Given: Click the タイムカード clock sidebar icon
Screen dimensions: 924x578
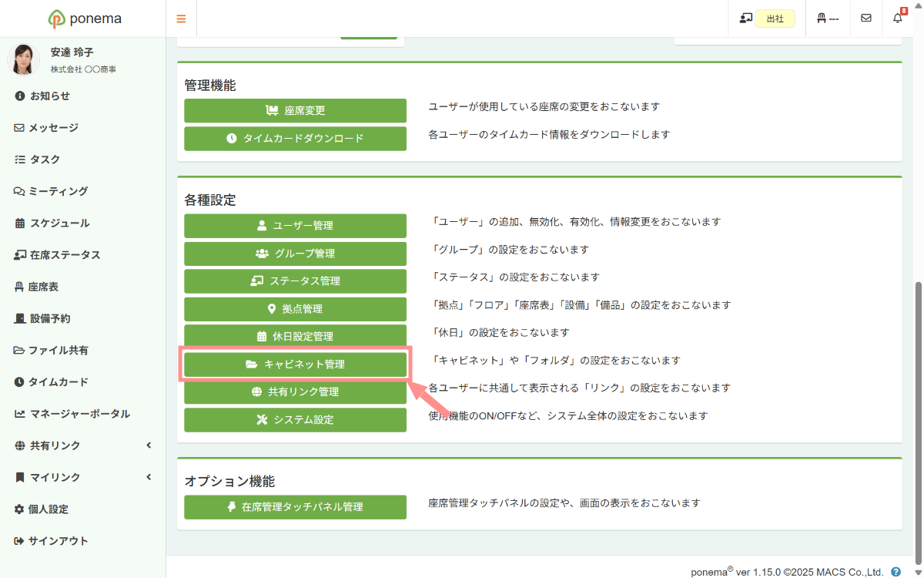Looking at the screenshot, I should point(20,381).
